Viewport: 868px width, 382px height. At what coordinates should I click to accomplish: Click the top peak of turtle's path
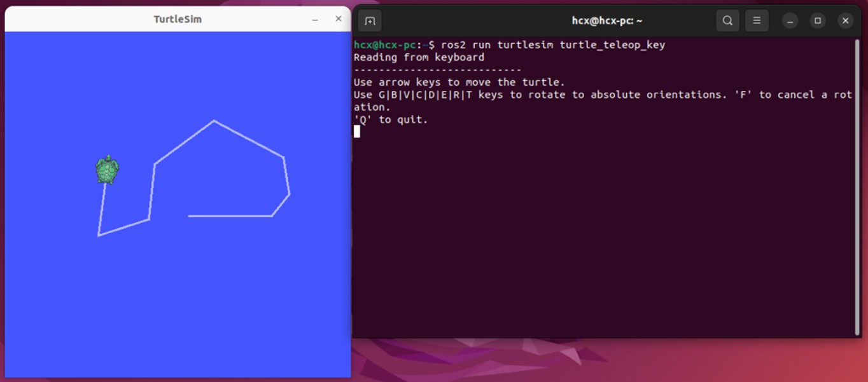214,121
